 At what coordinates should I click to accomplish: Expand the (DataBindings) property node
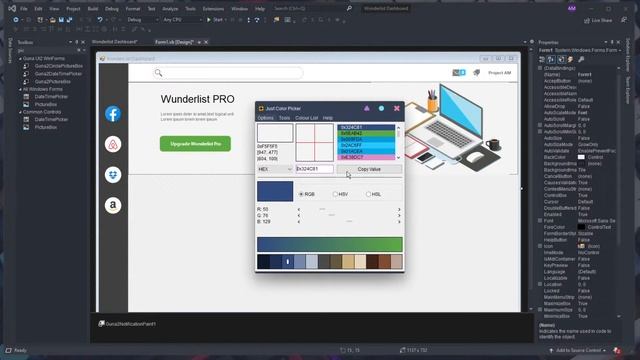pyautogui.click(x=540, y=68)
